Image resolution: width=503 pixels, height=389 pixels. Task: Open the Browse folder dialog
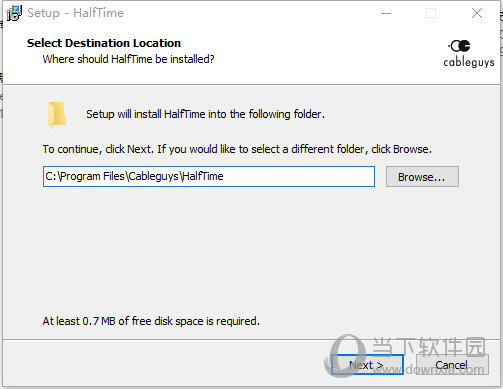(x=422, y=177)
